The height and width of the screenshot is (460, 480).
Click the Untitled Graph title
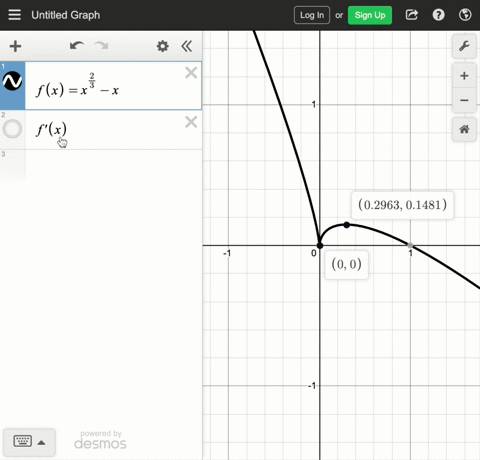pyautogui.click(x=66, y=15)
